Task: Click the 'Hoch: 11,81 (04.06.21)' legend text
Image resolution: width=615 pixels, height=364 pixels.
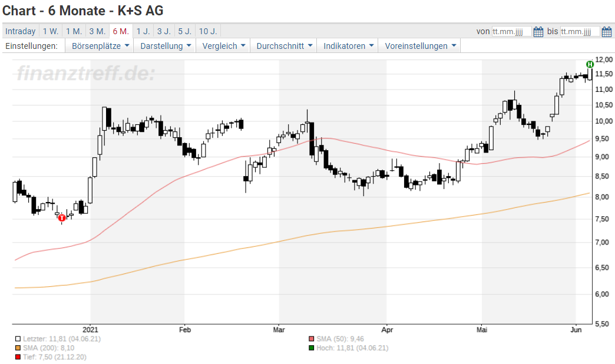Action: pos(352,348)
